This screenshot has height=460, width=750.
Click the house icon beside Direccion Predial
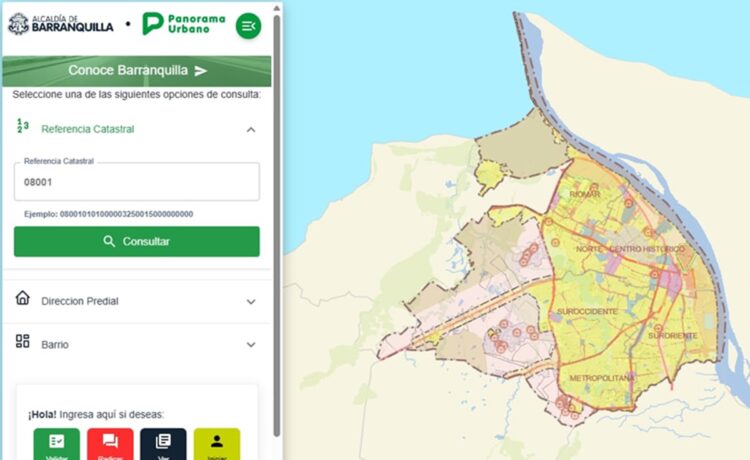coord(23,299)
